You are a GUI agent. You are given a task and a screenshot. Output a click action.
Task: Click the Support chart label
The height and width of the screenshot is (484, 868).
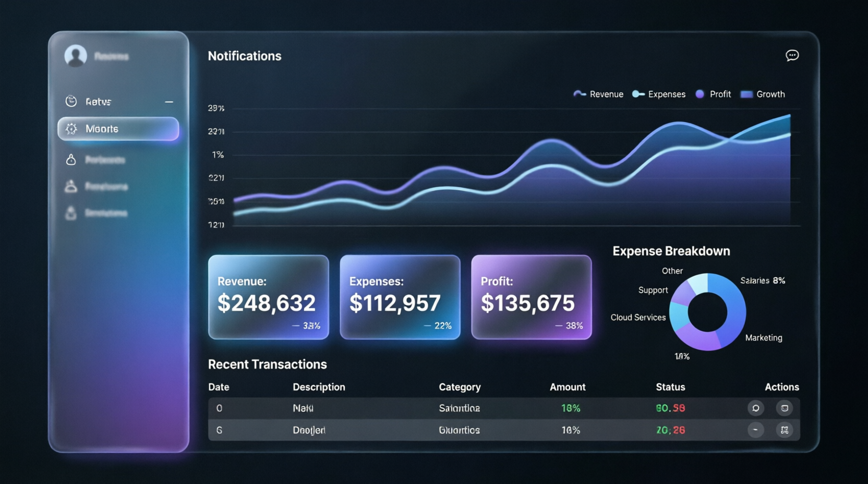(x=653, y=291)
